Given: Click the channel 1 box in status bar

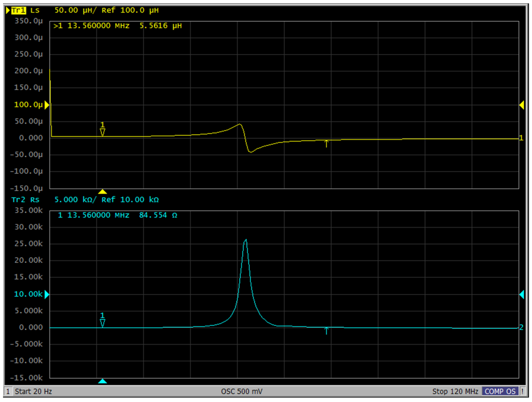Looking at the screenshot, I should [x=8, y=391].
